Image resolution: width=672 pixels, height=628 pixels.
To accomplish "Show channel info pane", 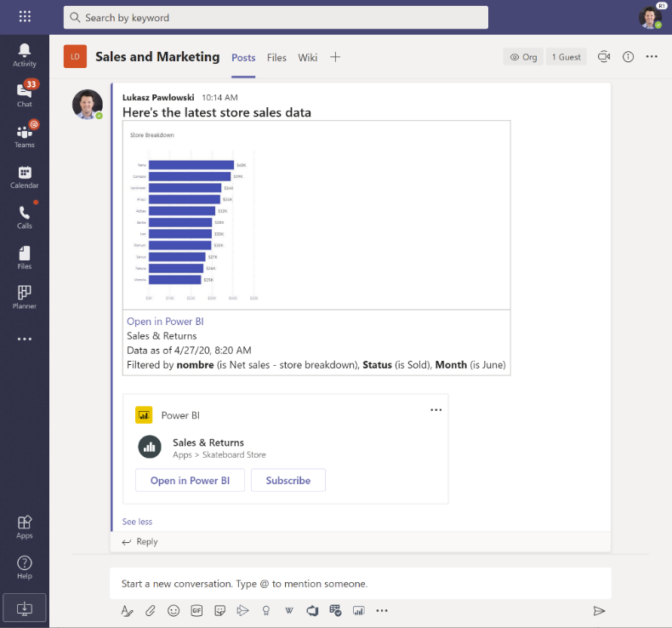I will [628, 57].
